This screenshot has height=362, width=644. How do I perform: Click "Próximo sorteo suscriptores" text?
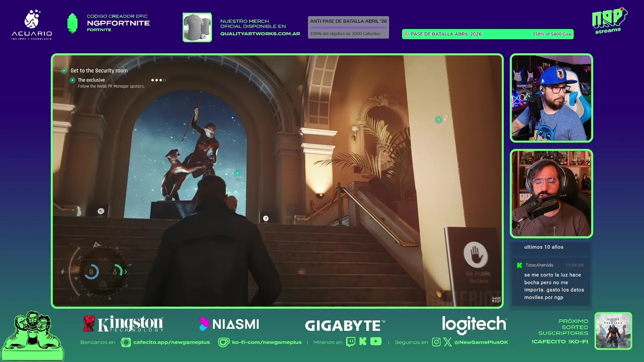click(x=563, y=327)
